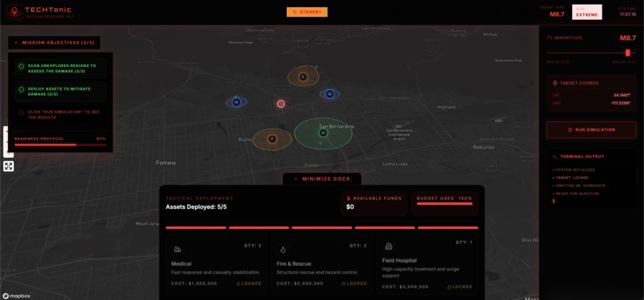Click the TECHTonic logo icon
644x300 pixels.
tap(15, 11)
